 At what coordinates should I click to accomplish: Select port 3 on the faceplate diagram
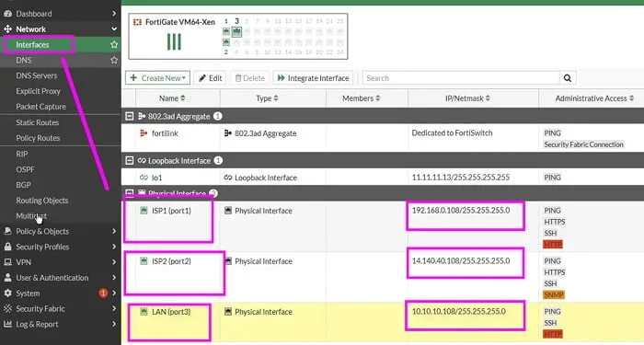pos(236,31)
